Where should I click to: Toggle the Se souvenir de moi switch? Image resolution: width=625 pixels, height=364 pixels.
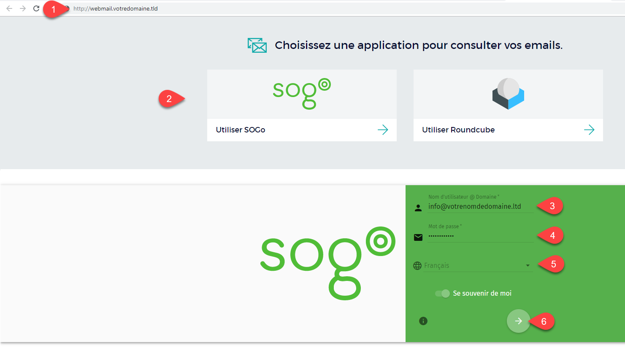[442, 294]
